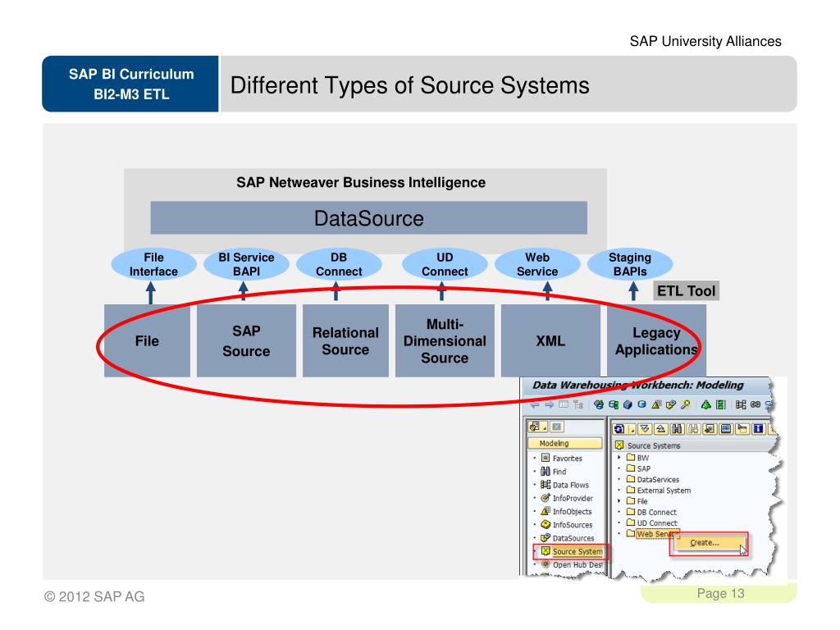Click the UD Connect oval in diagram

click(445, 264)
